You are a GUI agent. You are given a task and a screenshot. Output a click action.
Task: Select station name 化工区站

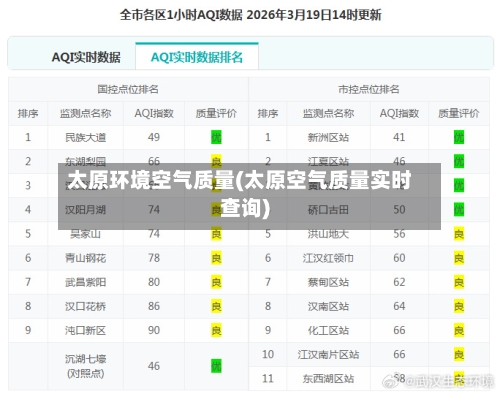click(328, 330)
